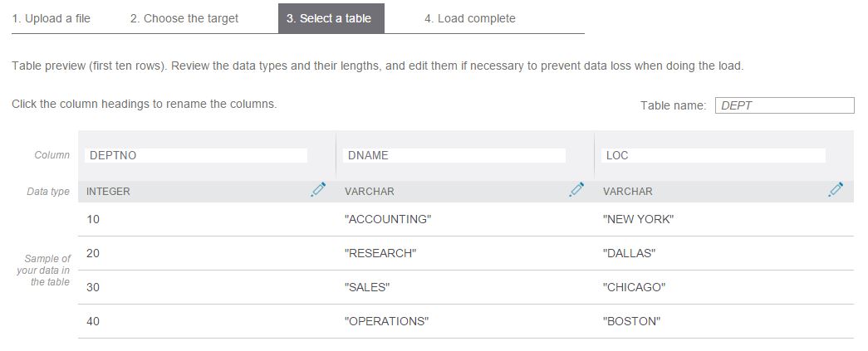This screenshot has height=351, width=868.
Task: Click the DNAME column heading field
Action: click(x=454, y=155)
